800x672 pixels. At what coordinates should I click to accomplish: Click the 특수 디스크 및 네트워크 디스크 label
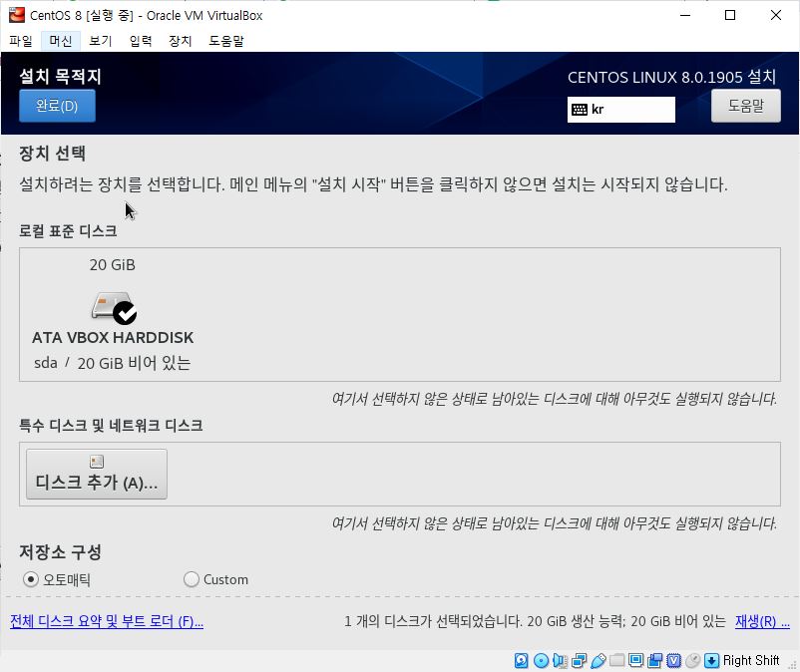pos(111,425)
